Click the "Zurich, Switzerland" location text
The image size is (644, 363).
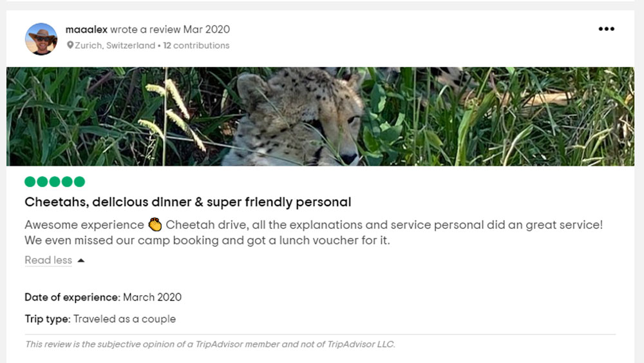pyautogui.click(x=115, y=45)
